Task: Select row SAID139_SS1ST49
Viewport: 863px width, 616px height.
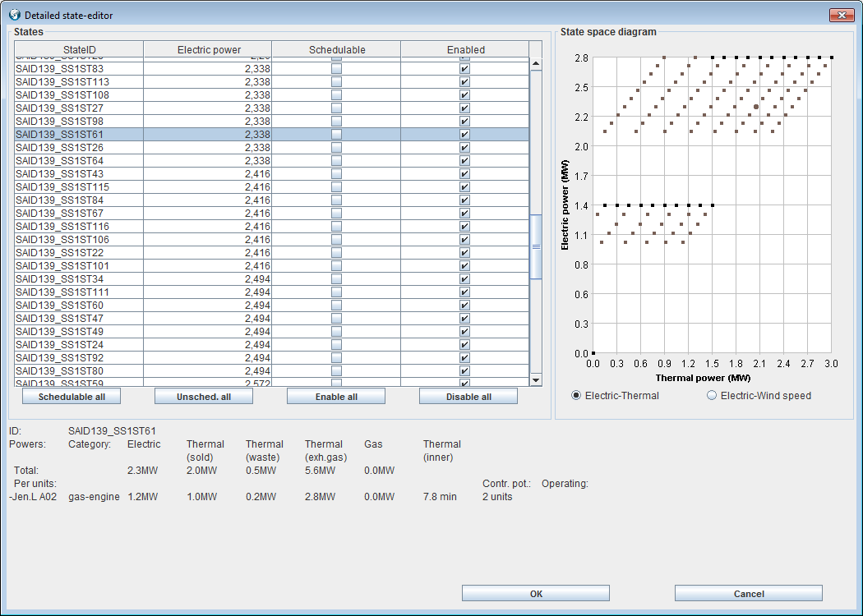Action: coord(272,332)
